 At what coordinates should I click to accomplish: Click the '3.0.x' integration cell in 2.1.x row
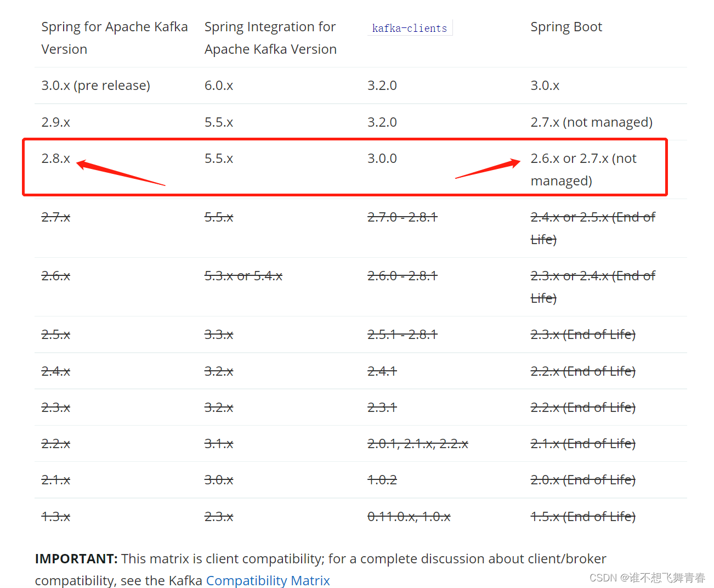[x=219, y=480]
